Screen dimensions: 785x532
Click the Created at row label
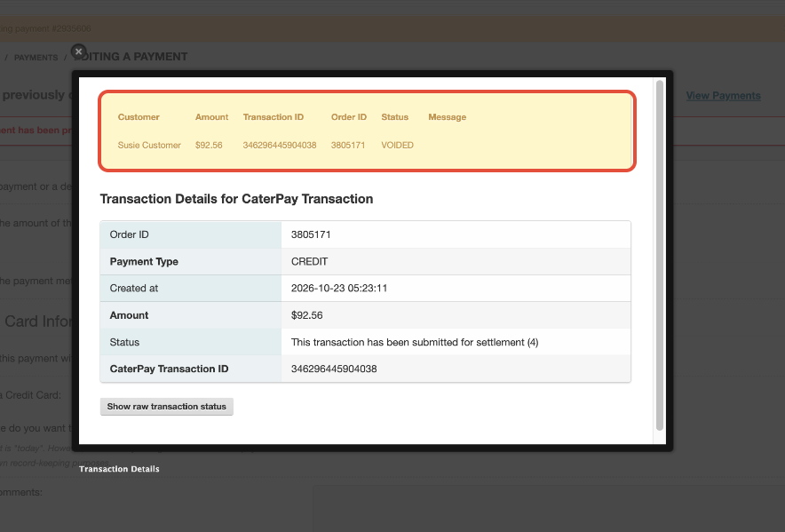click(134, 288)
